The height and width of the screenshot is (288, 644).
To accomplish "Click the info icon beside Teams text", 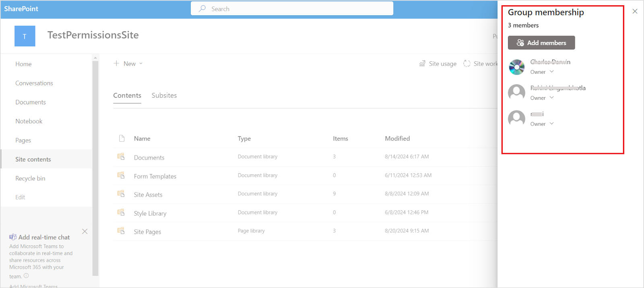I will pos(26,276).
